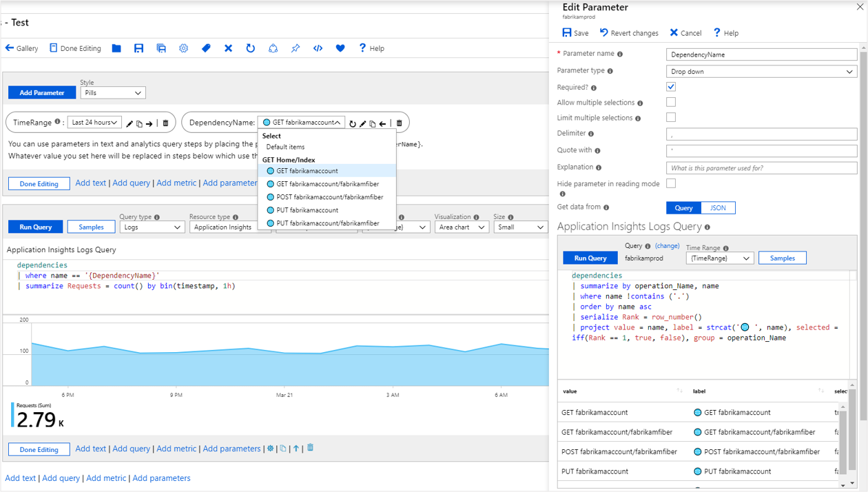This screenshot has width=868, height=492.
Task: Switch data source to JSON toggle
Action: coord(718,208)
